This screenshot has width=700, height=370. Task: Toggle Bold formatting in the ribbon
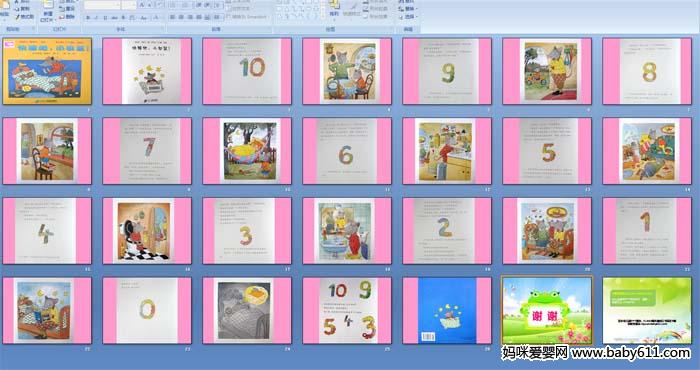coord(88,18)
